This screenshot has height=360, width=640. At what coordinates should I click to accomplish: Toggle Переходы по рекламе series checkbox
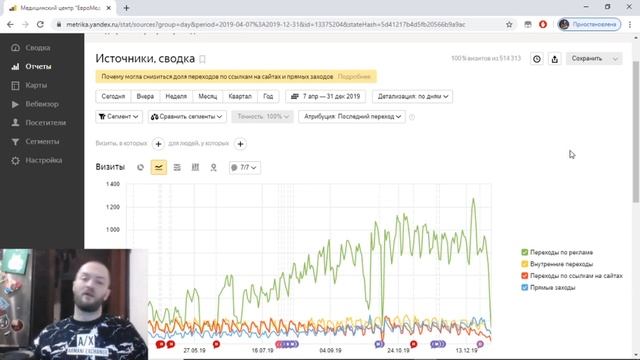(525, 252)
